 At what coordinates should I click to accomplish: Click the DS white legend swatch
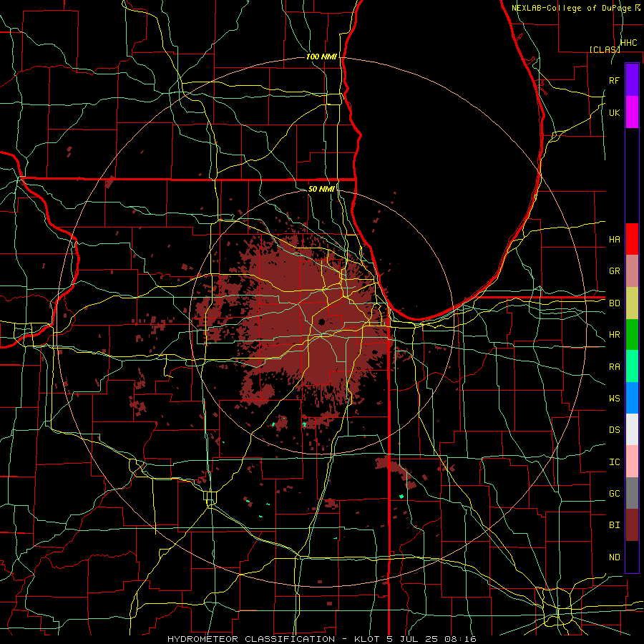[632, 429]
